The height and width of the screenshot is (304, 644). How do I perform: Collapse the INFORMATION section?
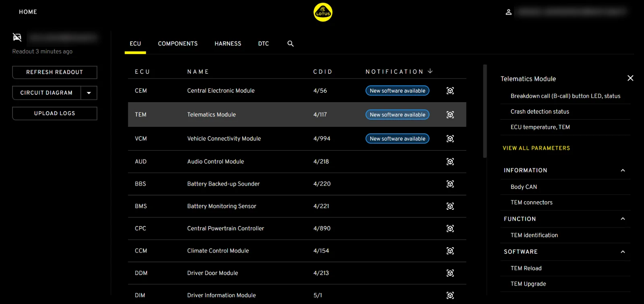pyautogui.click(x=623, y=171)
